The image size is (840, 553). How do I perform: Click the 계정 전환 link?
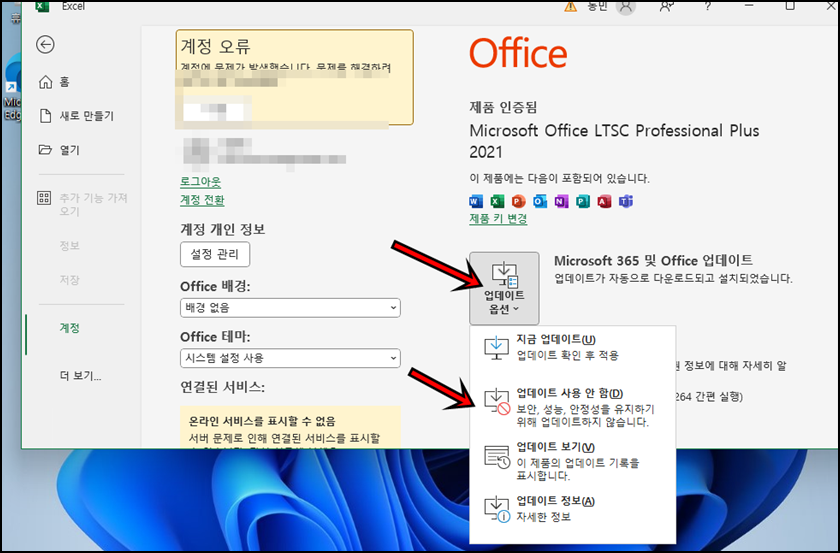click(x=202, y=200)
